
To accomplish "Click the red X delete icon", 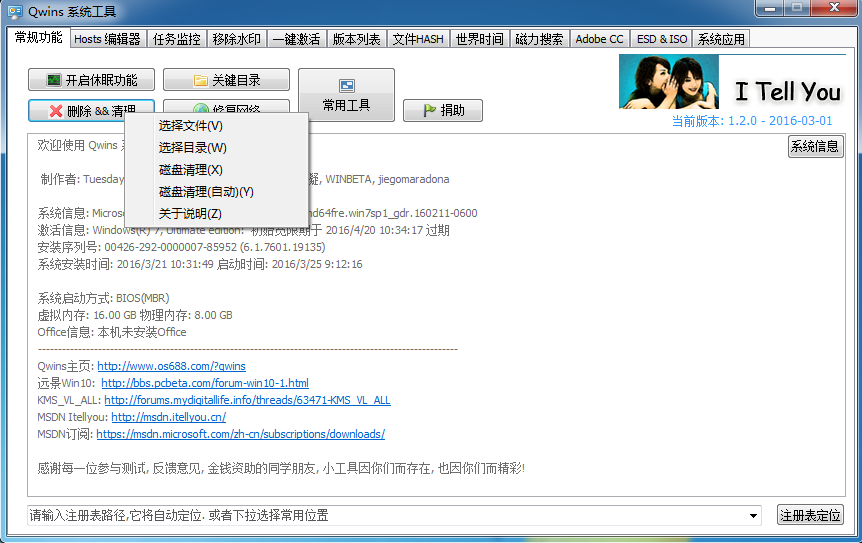I will pyautogui.click(x=56, y=111).
